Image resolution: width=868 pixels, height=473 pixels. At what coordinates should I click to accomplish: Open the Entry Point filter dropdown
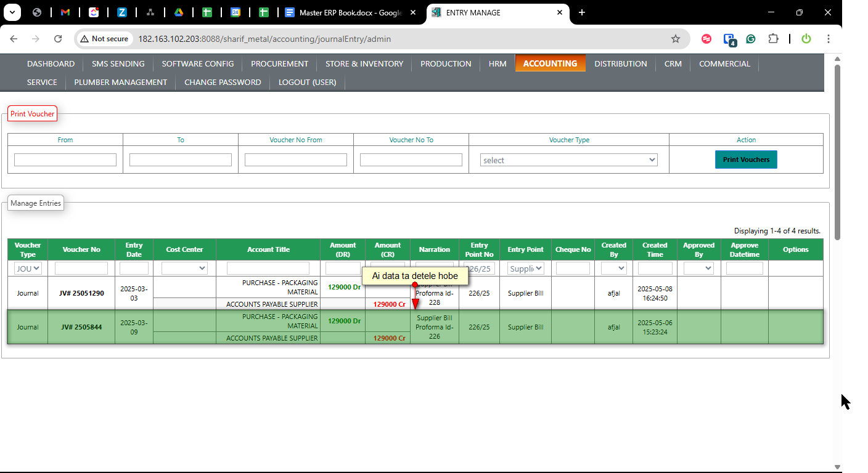[526, 269]
